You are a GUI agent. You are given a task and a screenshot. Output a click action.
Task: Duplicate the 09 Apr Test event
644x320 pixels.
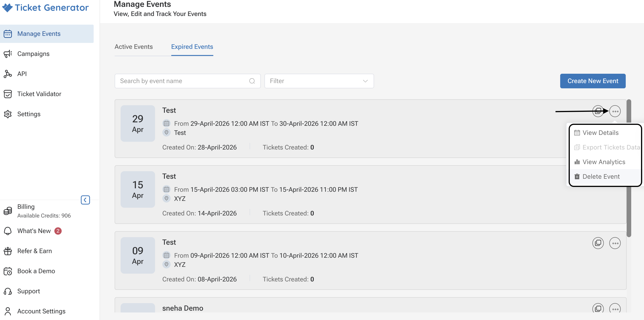pyautogui.click(x=598, y=243)
